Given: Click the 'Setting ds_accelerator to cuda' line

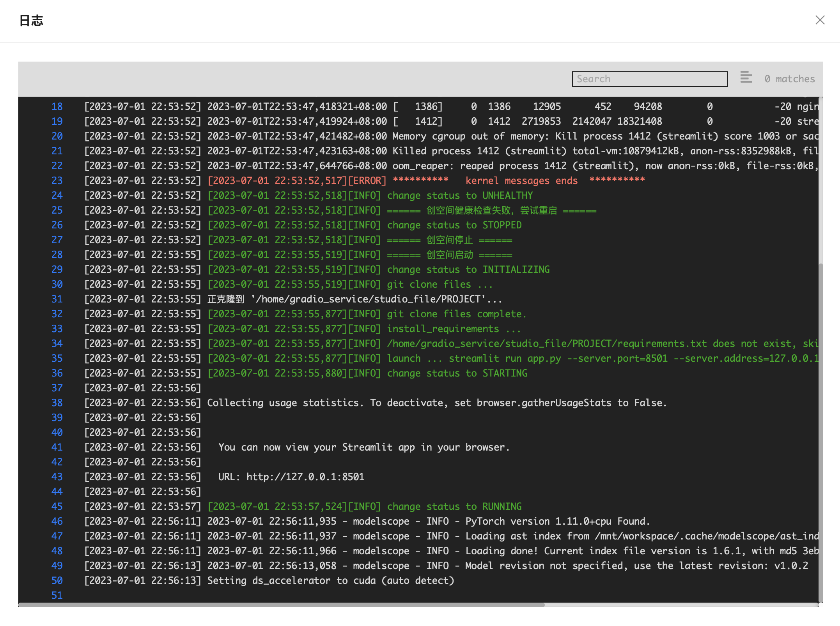Looking at the screenshot, I should click(330, 581).
